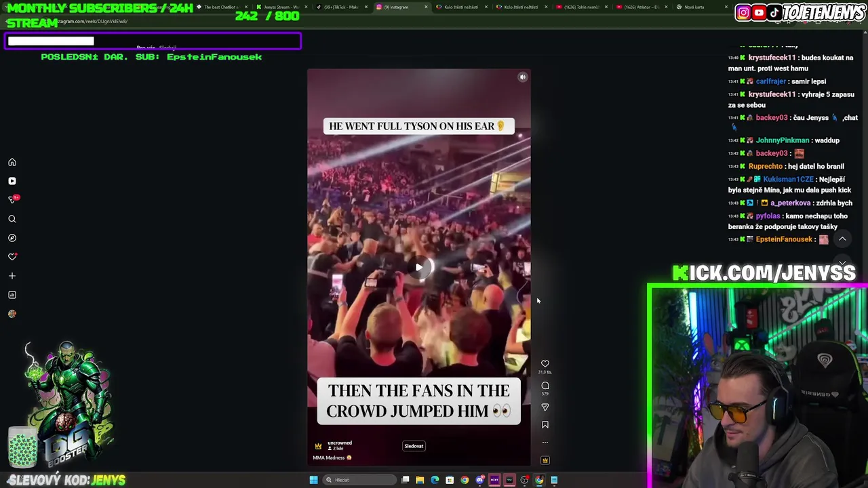Open the Instagram icon in overlay top-right
868x488 pixels.
pyautogui.click(x=743, y=12)
